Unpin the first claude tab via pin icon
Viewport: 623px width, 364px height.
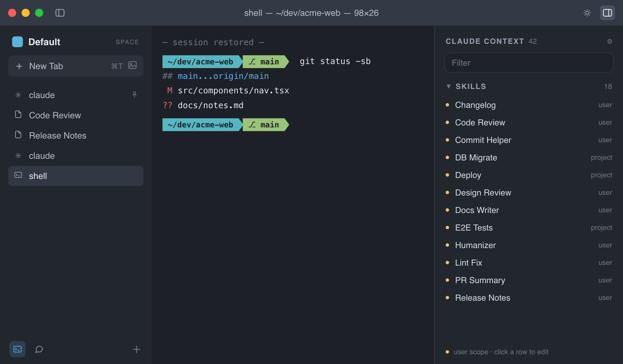tap(135, 95)
